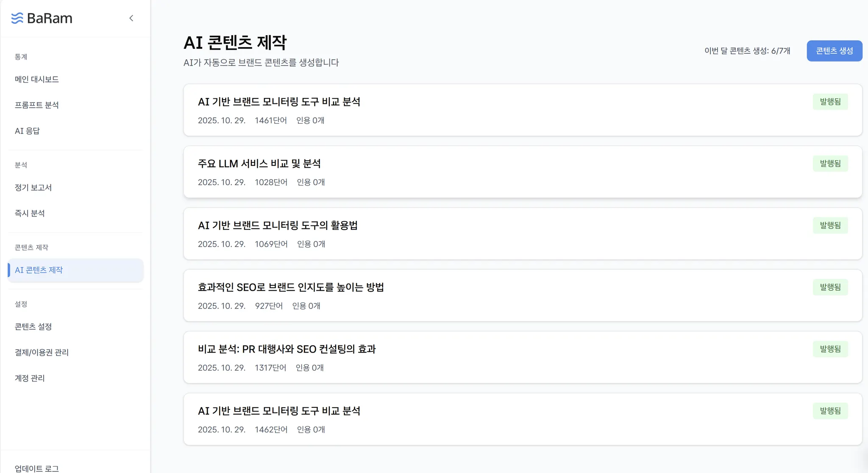Click 발행됨 badge on SEO 컨설팅 article
Image resolution: width=868 pixels, height=473 pixels.
pyautogui.click(x=830, y=349)
